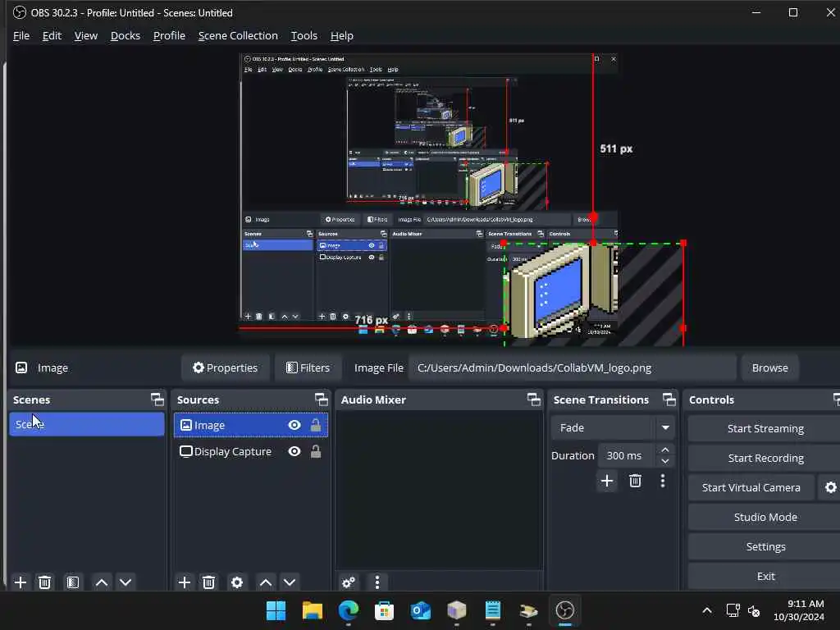
Task: Click Start Recording
Action: coord(765,458)
